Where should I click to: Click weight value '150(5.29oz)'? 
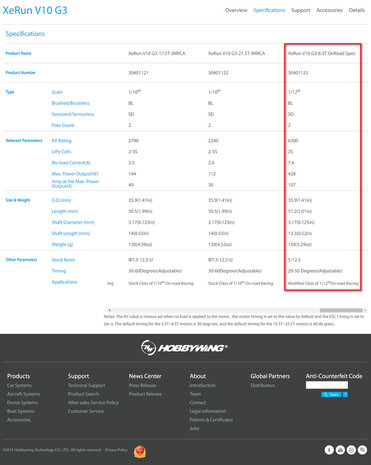click(300, 244)
